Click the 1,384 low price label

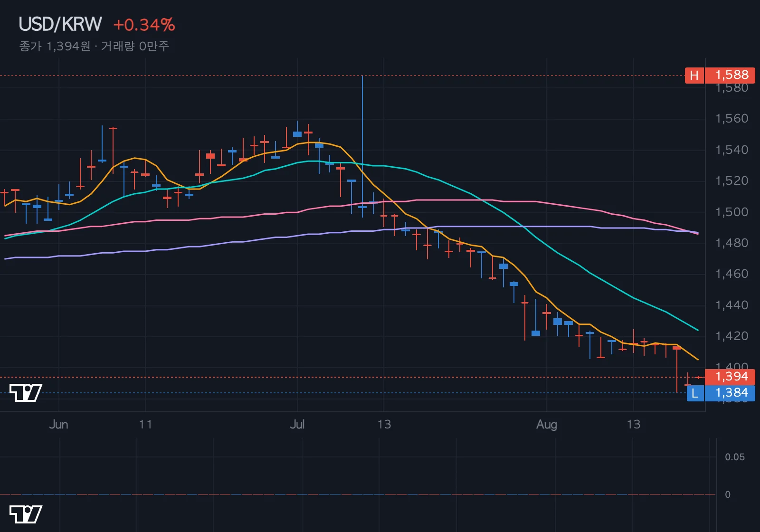[731, 393]
